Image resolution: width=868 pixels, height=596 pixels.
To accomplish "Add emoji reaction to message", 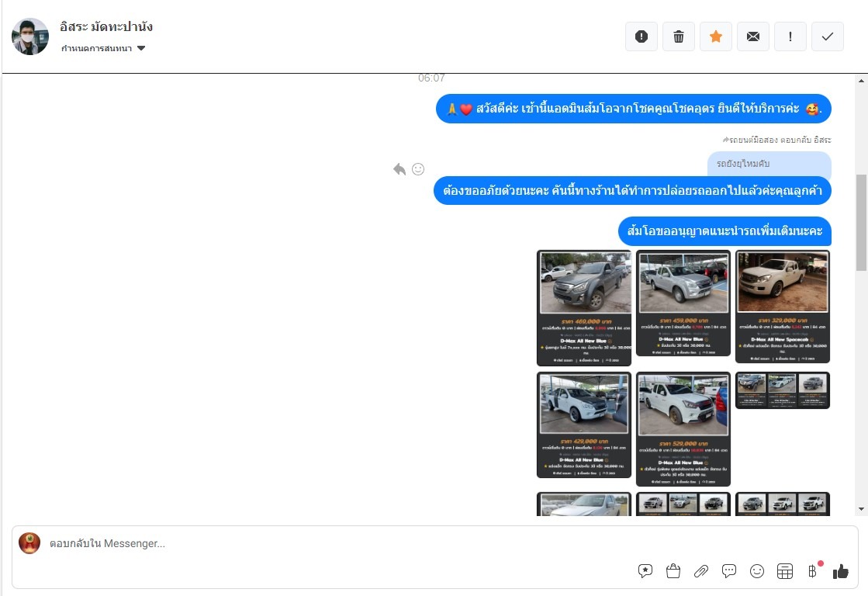I will click(x=418, y=169).
